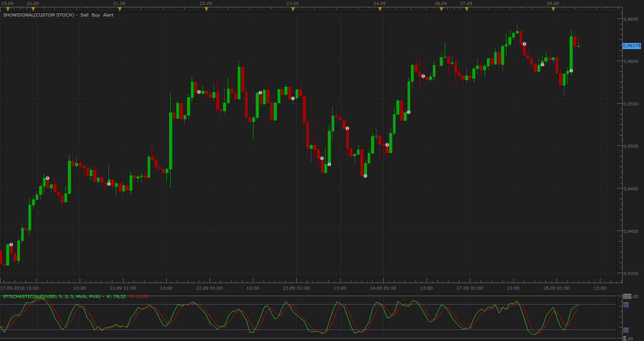Click the 22.09 01:00 time axis label
The image size is (644, 341).
pos(209,288)
